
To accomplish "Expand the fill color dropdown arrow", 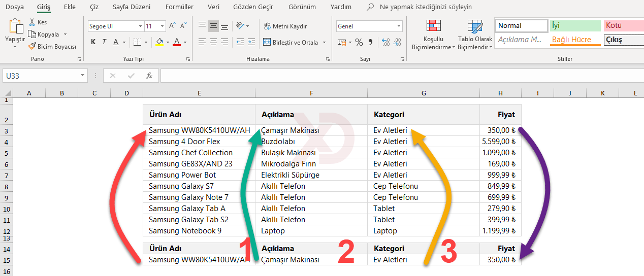I will [168, 42].
